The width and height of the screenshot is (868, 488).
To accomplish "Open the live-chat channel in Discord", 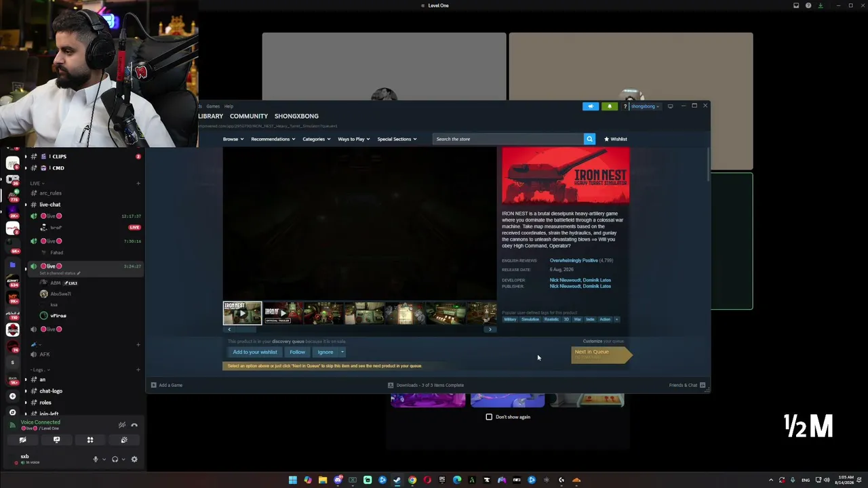I will pyautogui.click(x=50, y=205).
